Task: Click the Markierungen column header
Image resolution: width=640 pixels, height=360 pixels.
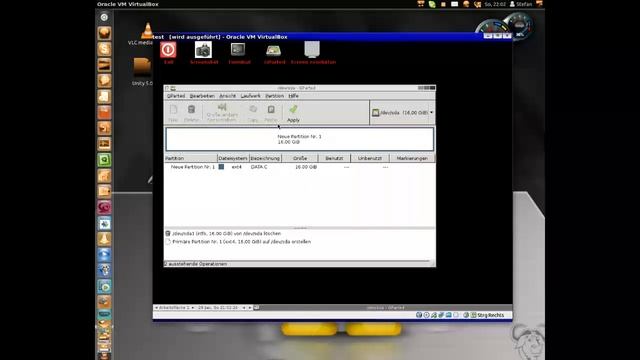Action: pyautogui.click(x=412, y=158)
